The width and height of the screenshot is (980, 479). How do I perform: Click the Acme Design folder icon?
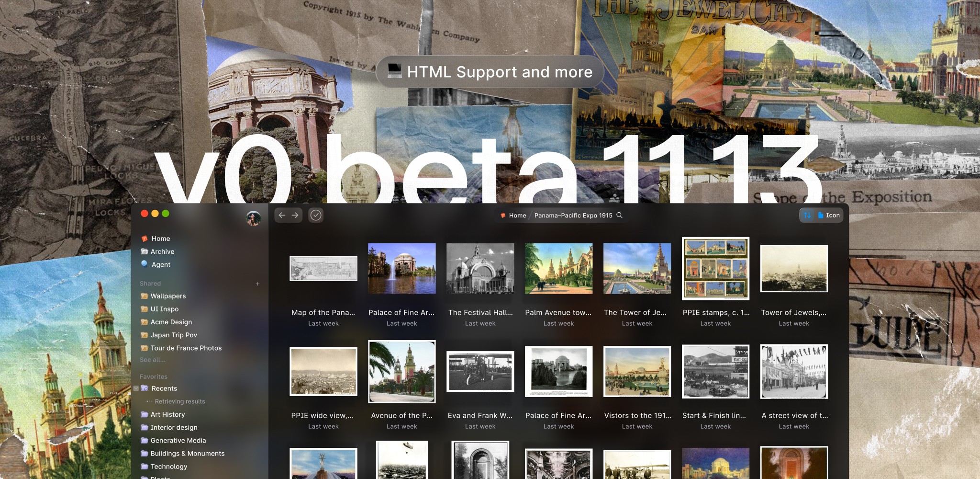pyautogui.click(x=144, y=322)
